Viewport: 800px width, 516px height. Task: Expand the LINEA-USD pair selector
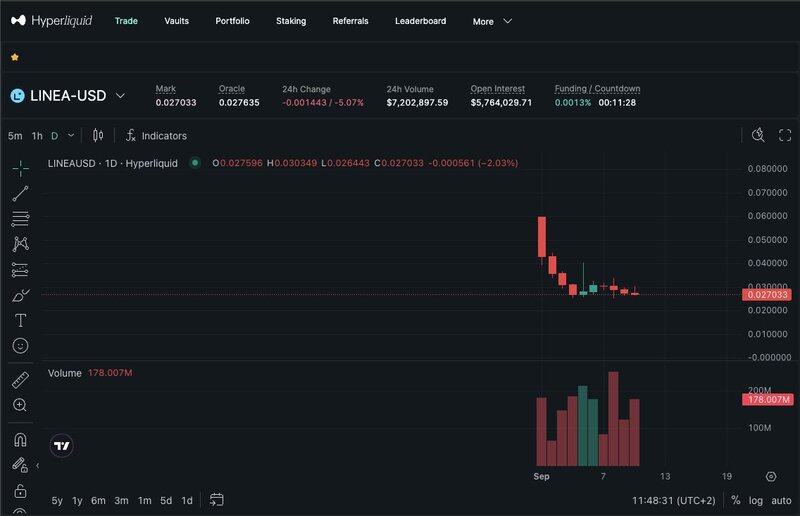coord(120,95)
